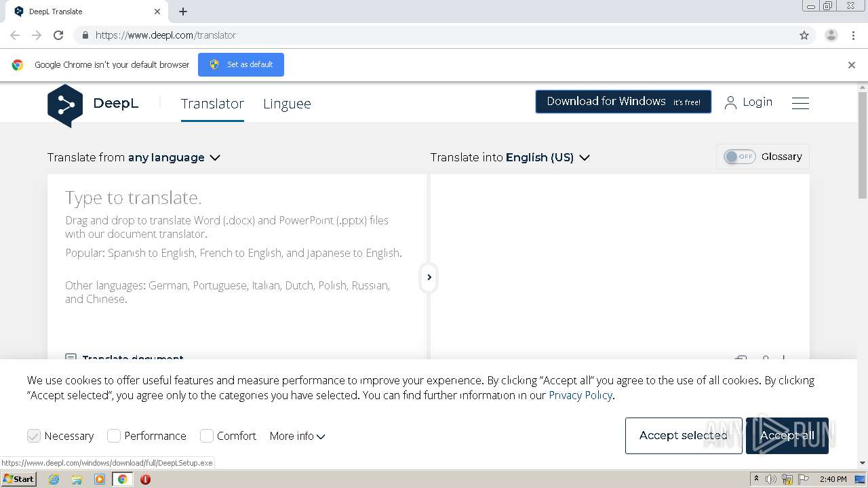Click the Login user icon
868x488 pixels.
tap(730, 102)
